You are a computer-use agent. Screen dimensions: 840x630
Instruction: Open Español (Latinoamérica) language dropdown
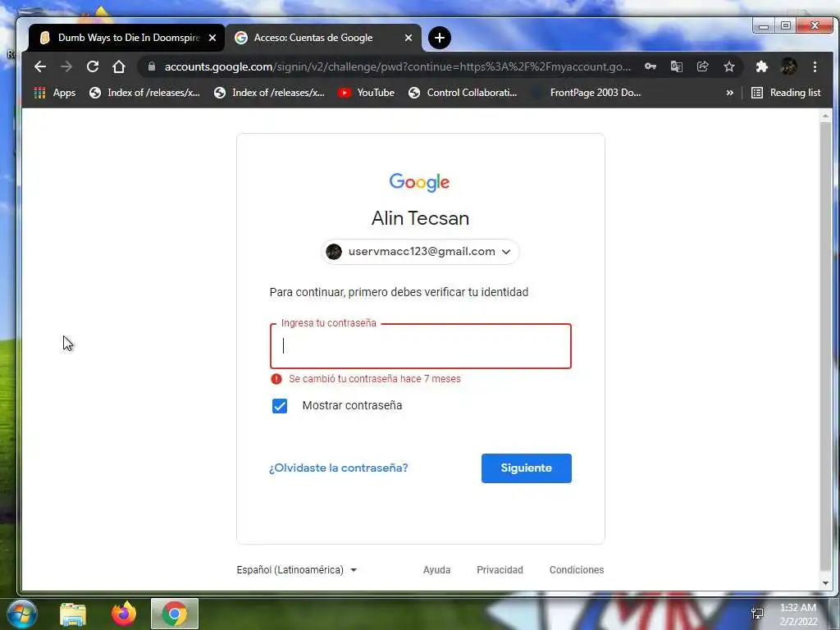coord(297,570)
